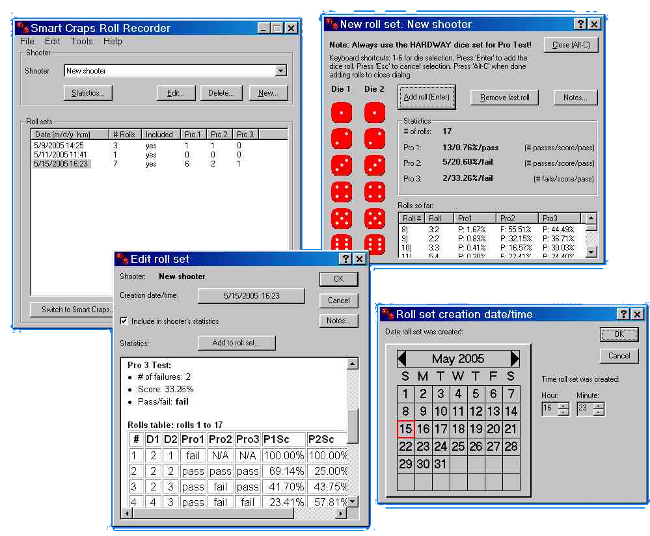This screenshot has width=650, height=536.
Task: Click Switch to Smart Craps button
Action: click(73, 309)
